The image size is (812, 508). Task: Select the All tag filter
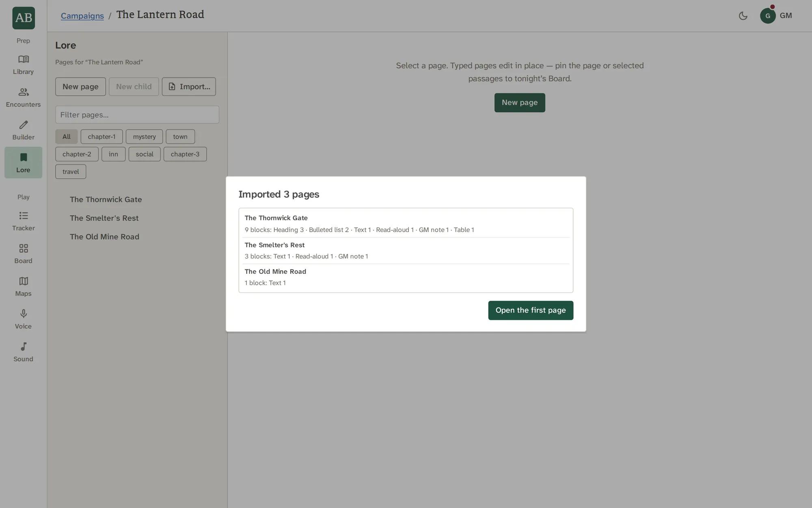click(67, 137)
